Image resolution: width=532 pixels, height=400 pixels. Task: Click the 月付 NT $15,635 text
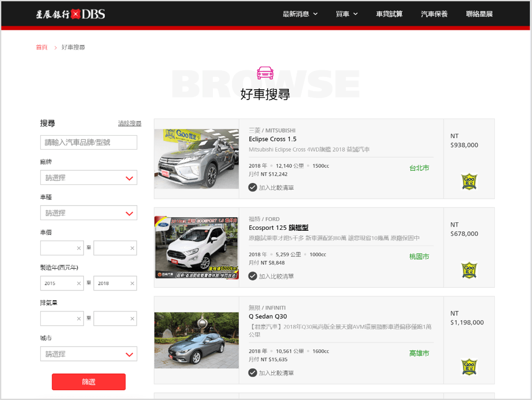268,359
